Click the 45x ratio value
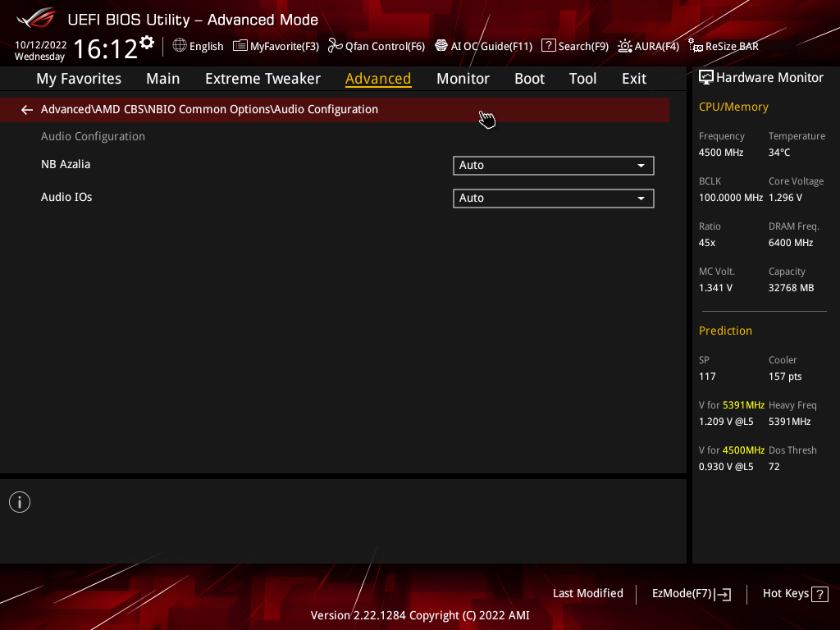This screenshot has height=630, width=840. tap(707, 243)
